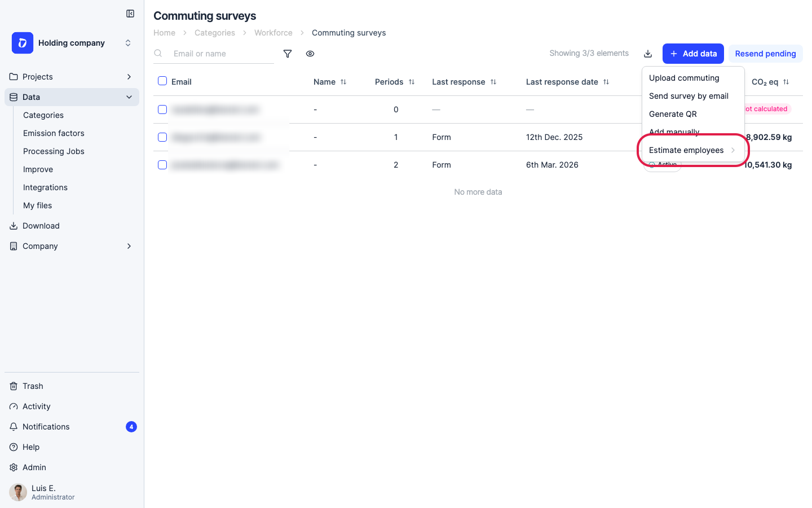Open Categories under Data
812x508 pixels.
(x=43, y=115)
